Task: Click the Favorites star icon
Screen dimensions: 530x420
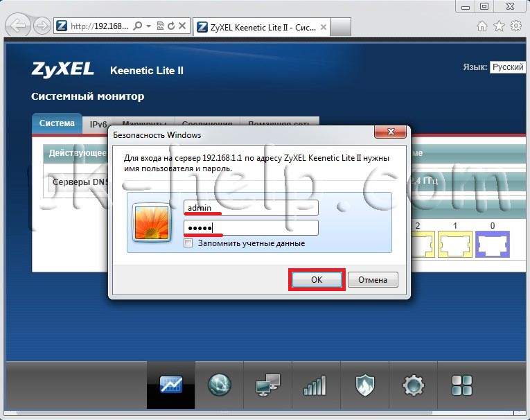Action: pos(500,26)
